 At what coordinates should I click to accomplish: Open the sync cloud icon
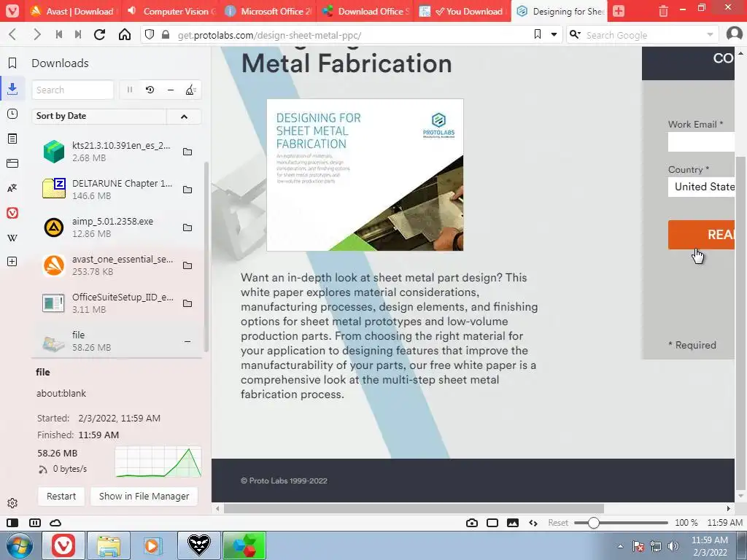pyautogui.click(x=55, y=523)
